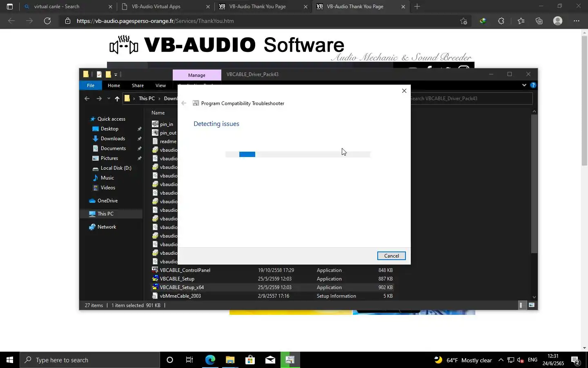Select VBCABLE_Setup_x64 application file
This screenshot has height=368, width=588.
pos(182,287)
